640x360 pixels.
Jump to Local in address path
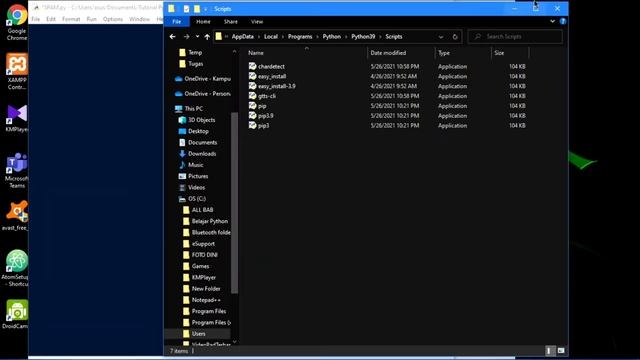[x=271, y=37]
